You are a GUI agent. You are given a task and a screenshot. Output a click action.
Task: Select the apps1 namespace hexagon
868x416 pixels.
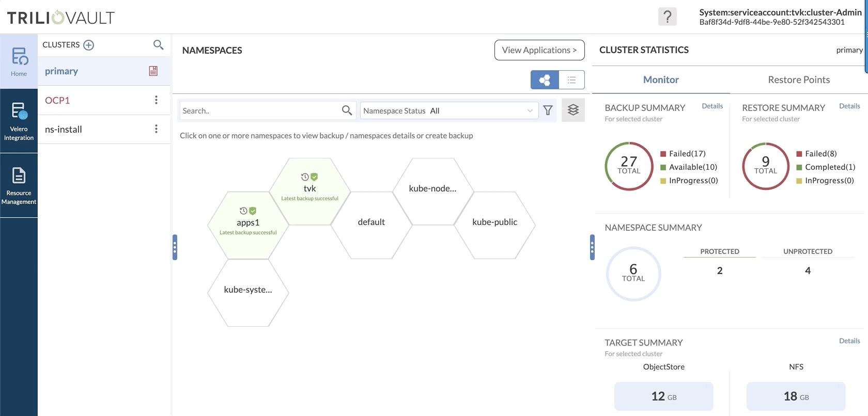click(x=248, y=225)
